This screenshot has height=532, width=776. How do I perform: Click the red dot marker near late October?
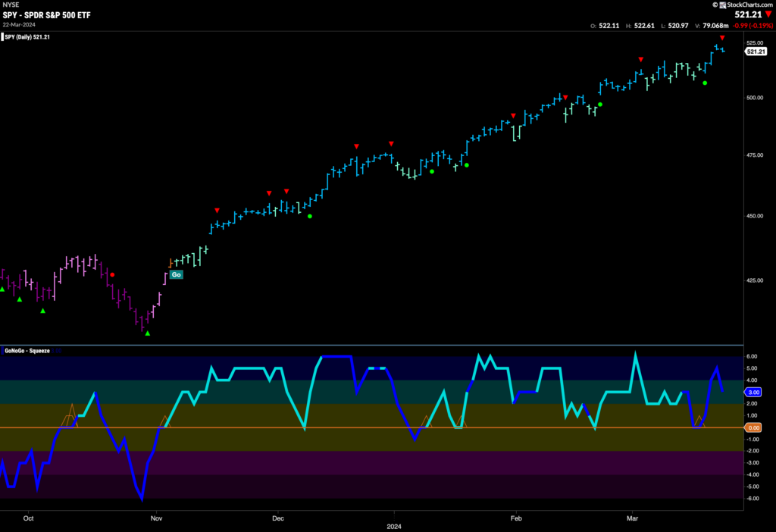(112, 274)
